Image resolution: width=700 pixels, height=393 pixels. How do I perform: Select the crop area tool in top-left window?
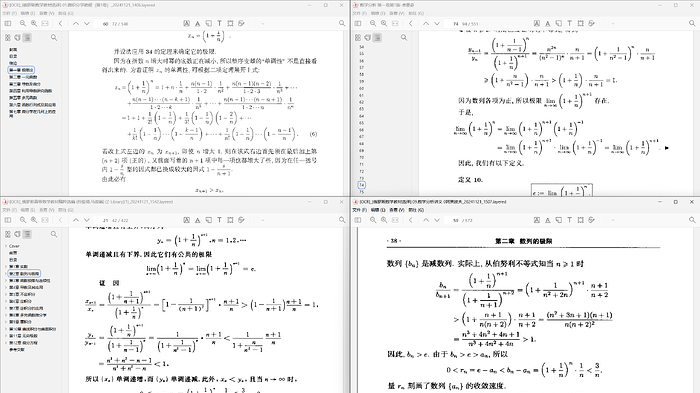click(x=230, y=23)
